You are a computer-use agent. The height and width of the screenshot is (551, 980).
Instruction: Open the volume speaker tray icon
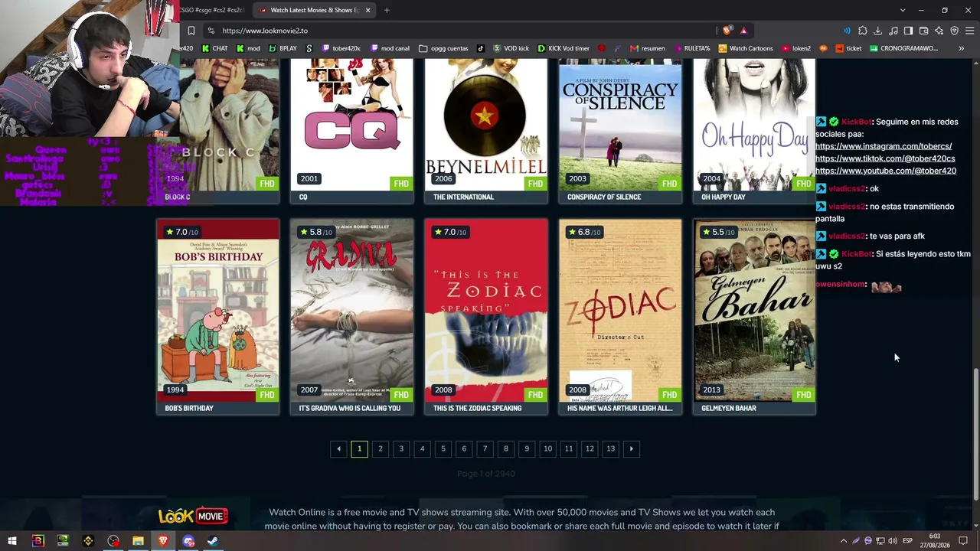click(893, 541)
